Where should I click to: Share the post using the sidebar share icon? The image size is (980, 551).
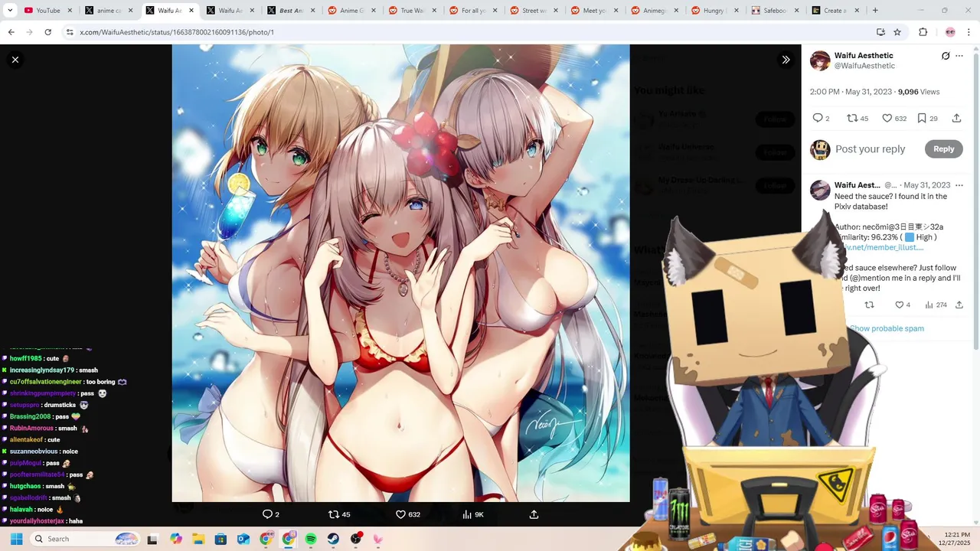956,118
